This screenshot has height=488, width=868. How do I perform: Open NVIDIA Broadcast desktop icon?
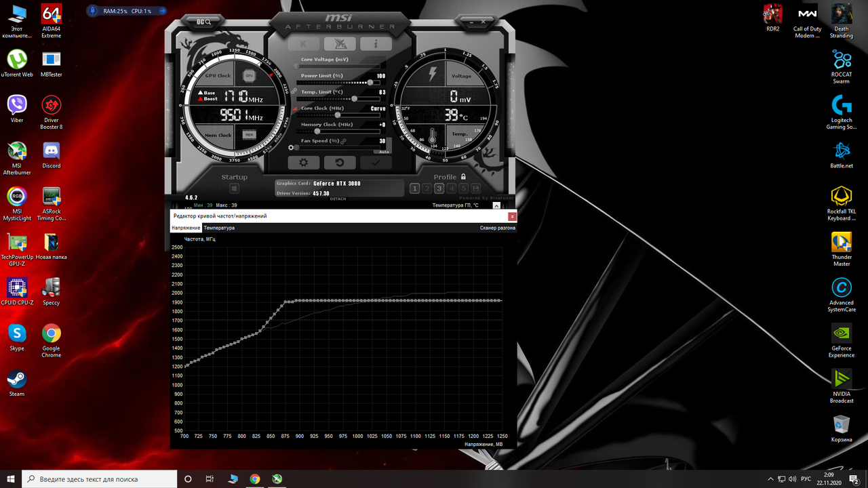[842, 386]
